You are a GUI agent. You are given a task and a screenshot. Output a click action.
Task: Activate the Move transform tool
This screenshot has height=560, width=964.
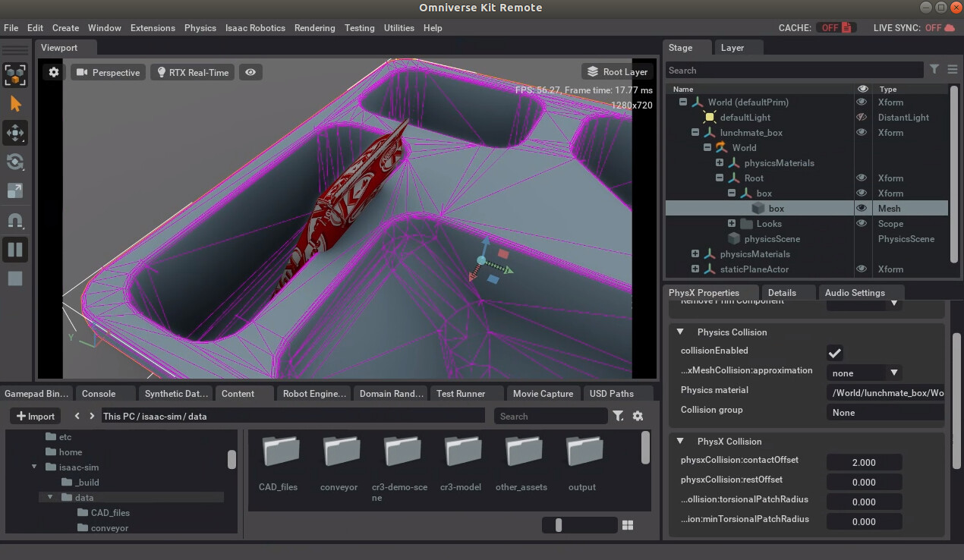tap(15, 133)
